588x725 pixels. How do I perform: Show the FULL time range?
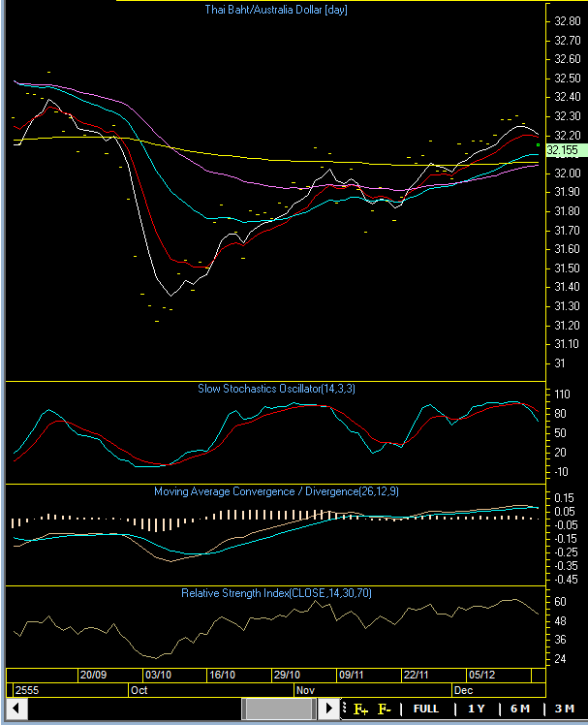pos(426,709)
